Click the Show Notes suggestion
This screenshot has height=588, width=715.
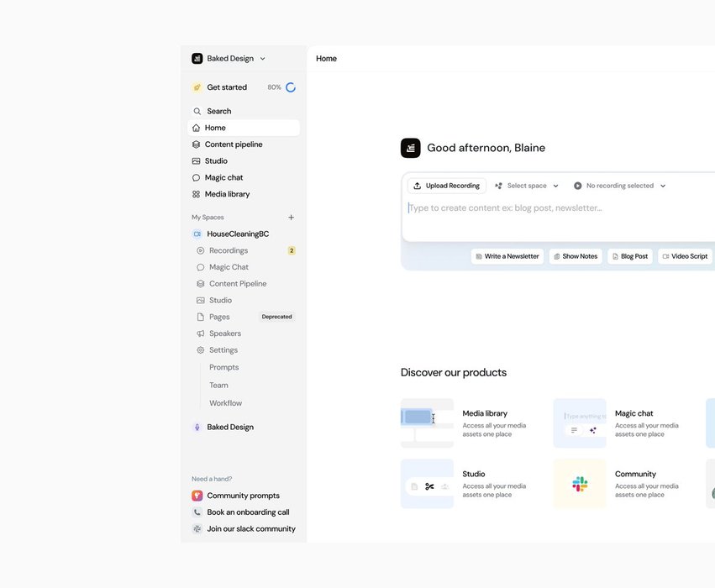[576, 256]
